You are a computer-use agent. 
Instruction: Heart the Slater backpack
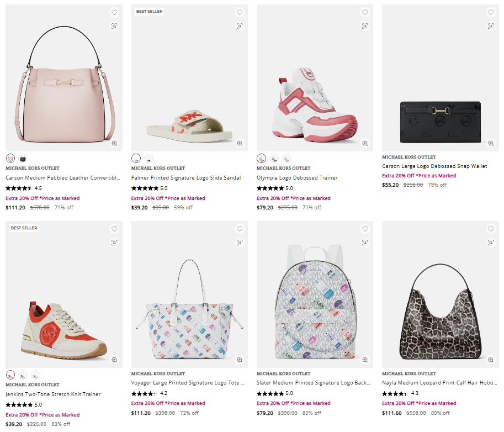pos(364,228)
